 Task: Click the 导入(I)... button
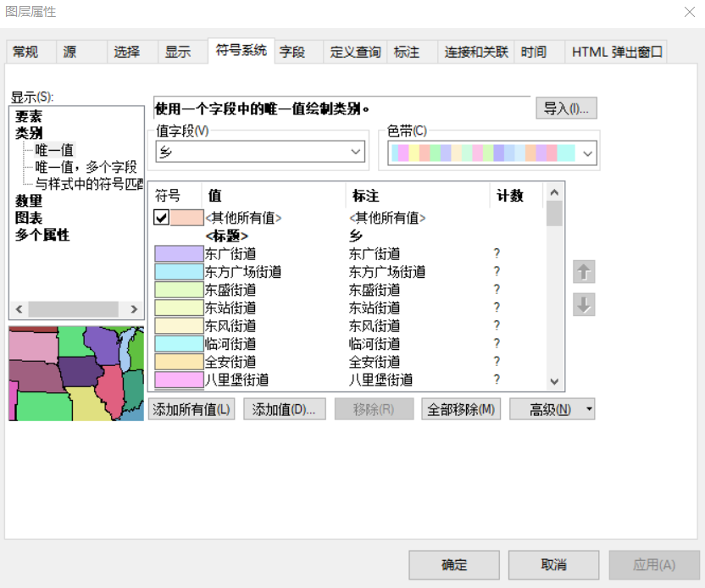click(566, 108)
